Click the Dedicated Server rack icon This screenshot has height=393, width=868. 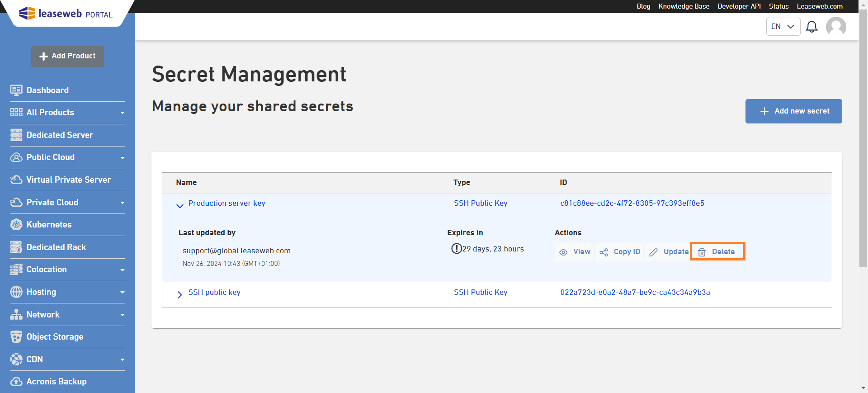(x=16, y=135)
